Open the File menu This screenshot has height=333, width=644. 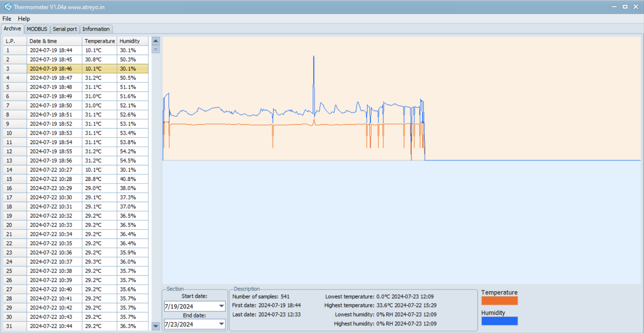pos(7,19)
